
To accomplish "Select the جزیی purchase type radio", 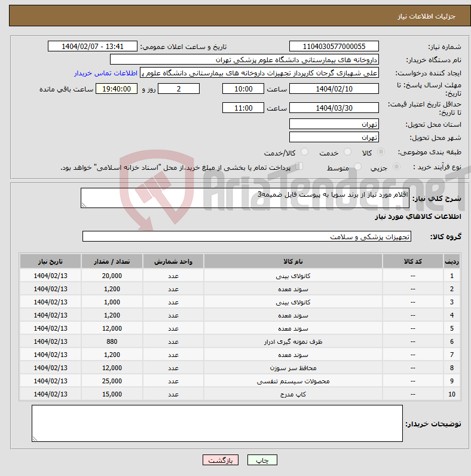I will [396, 167].
